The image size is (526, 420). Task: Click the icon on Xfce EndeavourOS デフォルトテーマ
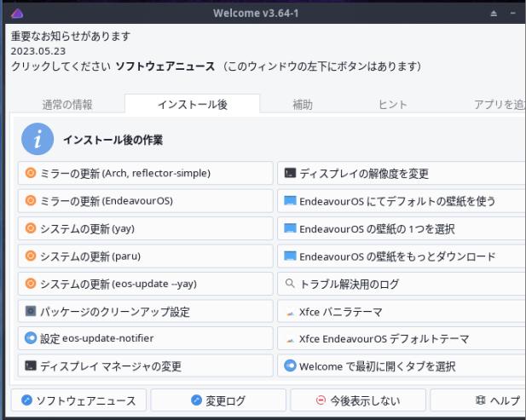(290, 340)
